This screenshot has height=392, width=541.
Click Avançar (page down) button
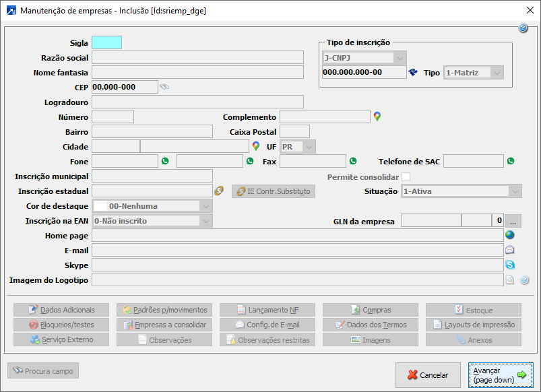tap(501, 375)
